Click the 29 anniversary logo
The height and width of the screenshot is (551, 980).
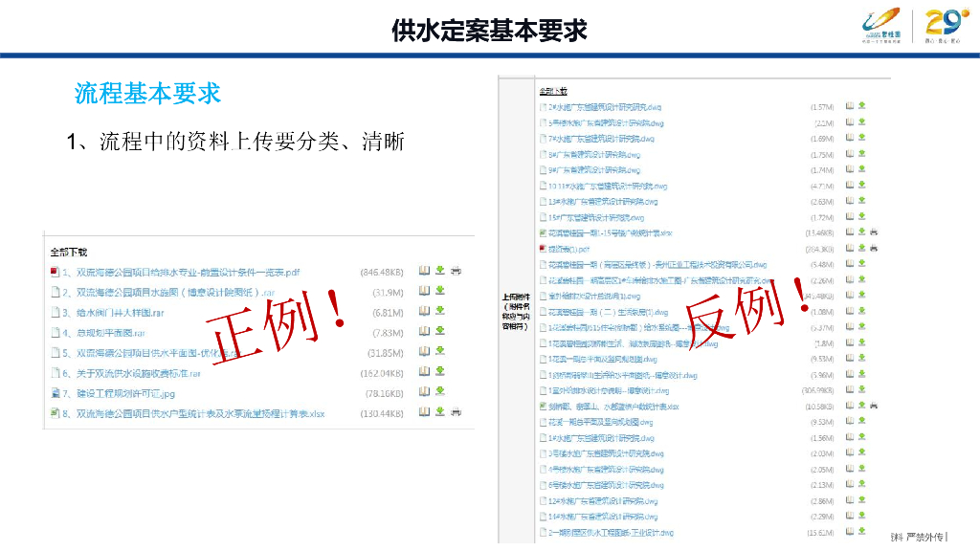click(x=947, y=25)
